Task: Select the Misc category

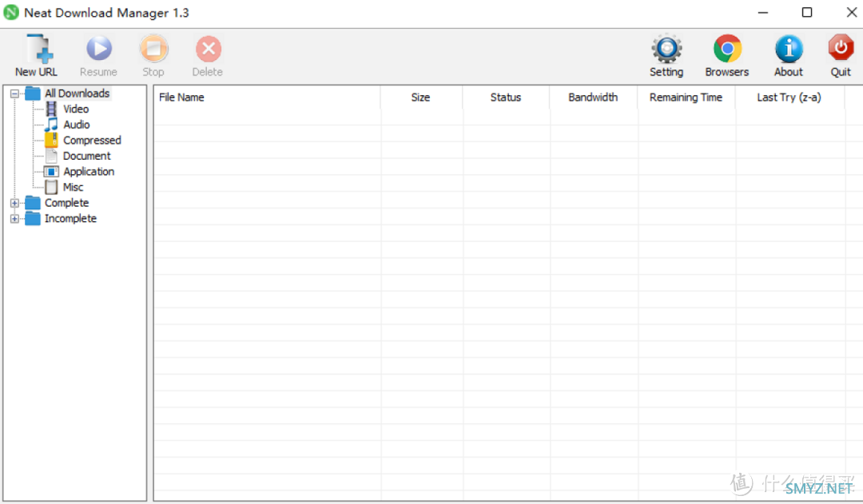Action: tap(74, 187)
